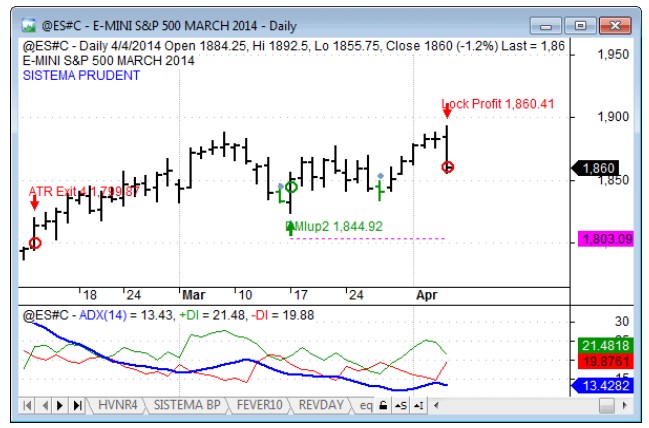Screen dimensions: 649x428
Task: Switch to the REVDAY sheet tab
Action: (321, 405)
